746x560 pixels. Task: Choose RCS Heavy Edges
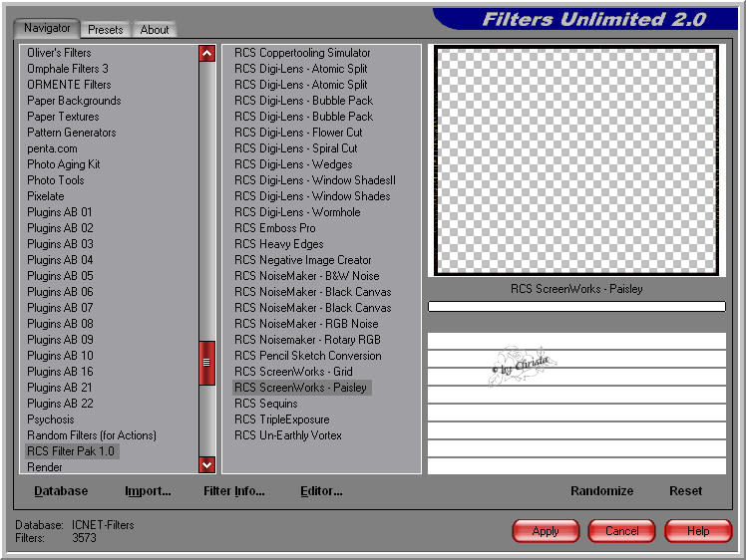click(x=279, y=244)
